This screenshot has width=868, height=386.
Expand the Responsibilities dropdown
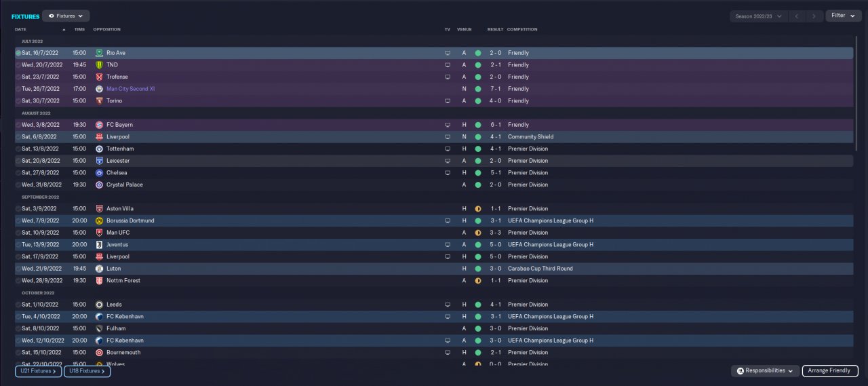(765, 371)
